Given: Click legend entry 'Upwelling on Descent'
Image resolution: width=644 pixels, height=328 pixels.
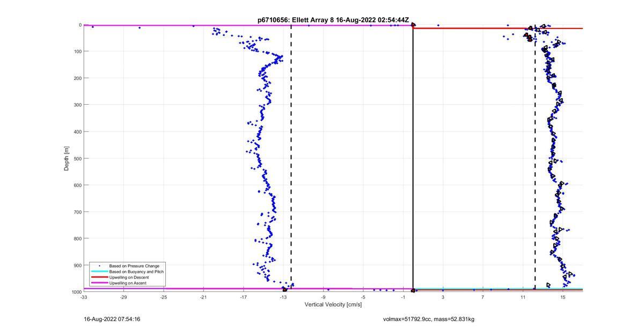Looking at the screenshot, I should pos(129,277).
